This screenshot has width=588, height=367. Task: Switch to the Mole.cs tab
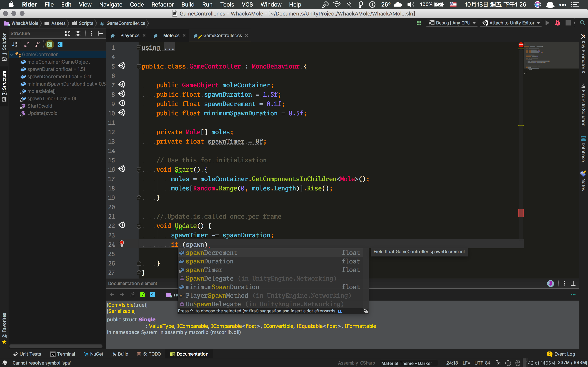[x=171, y=35]
